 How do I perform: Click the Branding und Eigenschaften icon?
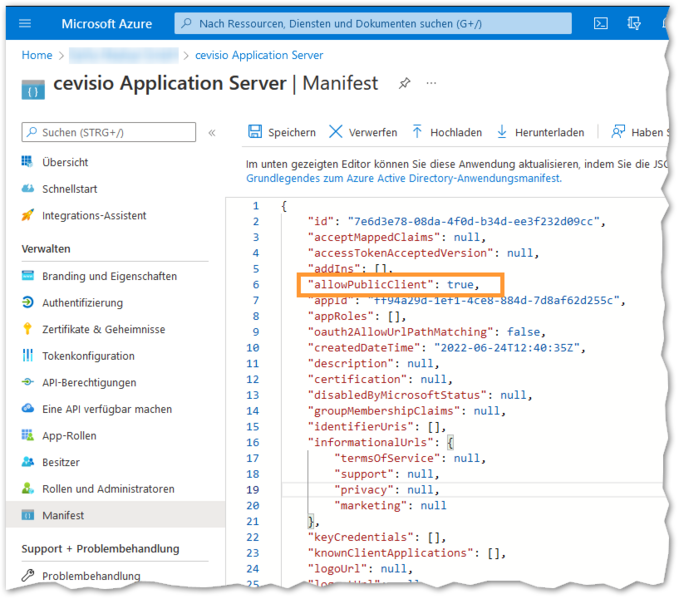tap(28, 275)
